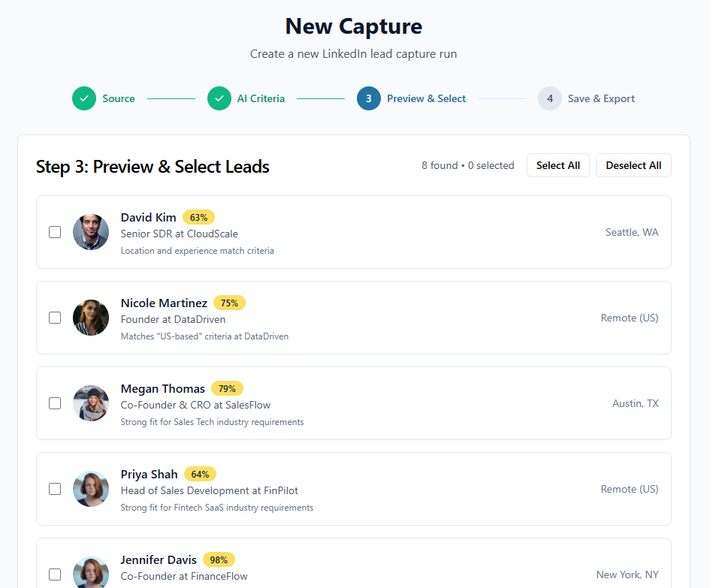Screen dimensions: 710x588
Task: Click the Source step checkmark icon
Action: 84,98
